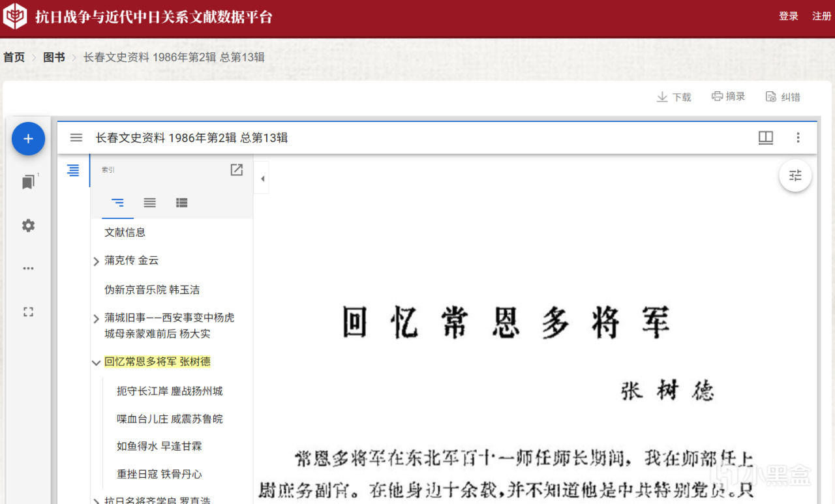Viewport: 835px width, 504px height.
Task: Go to 首页 in breadcrumb
Action: [x=14, y=57]
